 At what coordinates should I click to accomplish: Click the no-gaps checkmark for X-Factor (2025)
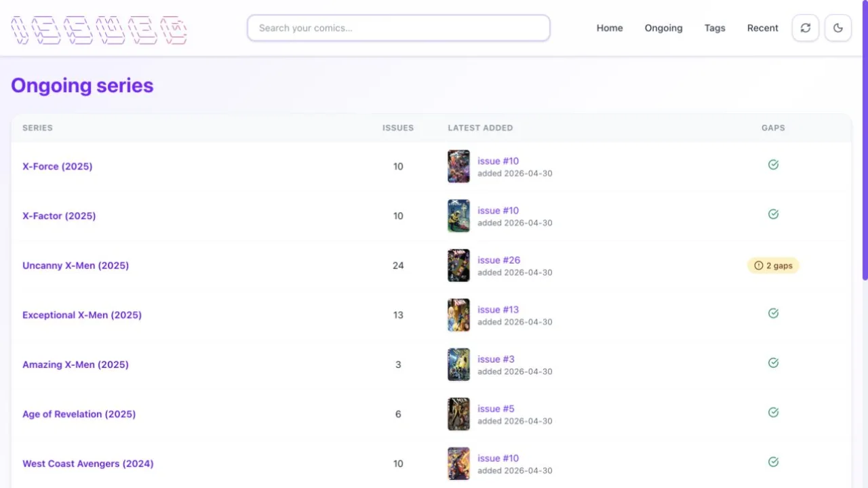pyautogui.click(x=773, y=214)
